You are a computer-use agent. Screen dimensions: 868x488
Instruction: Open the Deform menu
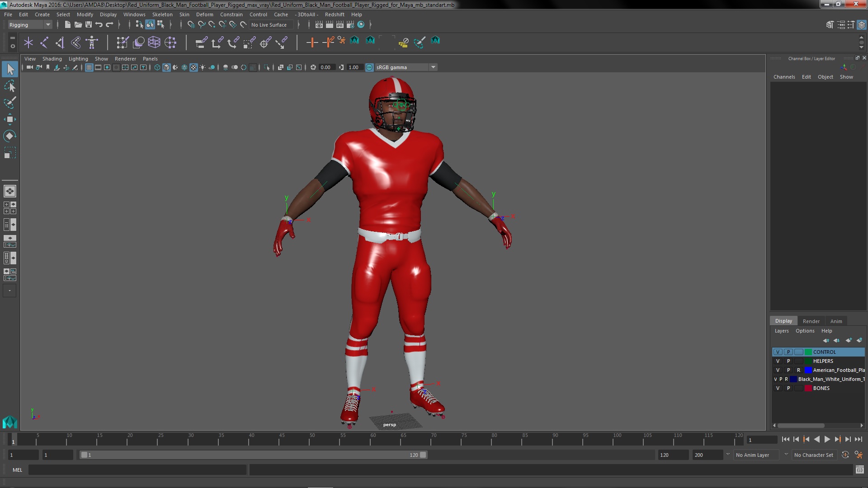(204, 14)
